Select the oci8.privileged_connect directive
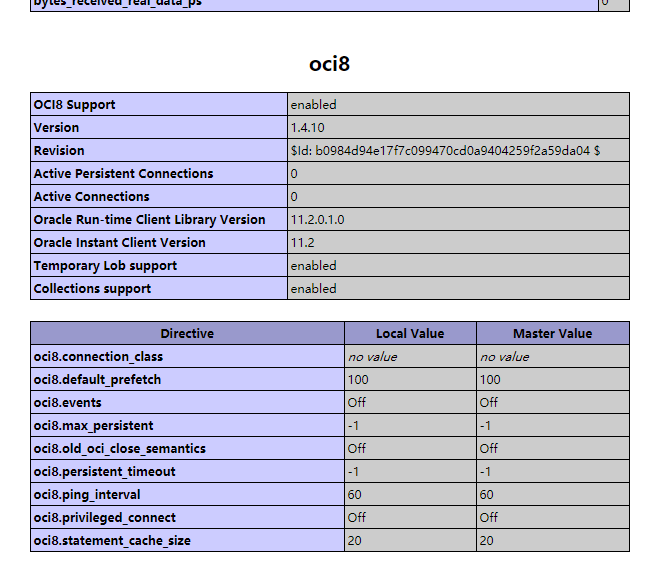Image resolution: width=656 pixels, height=585 pixels. (x=105, y=518)
